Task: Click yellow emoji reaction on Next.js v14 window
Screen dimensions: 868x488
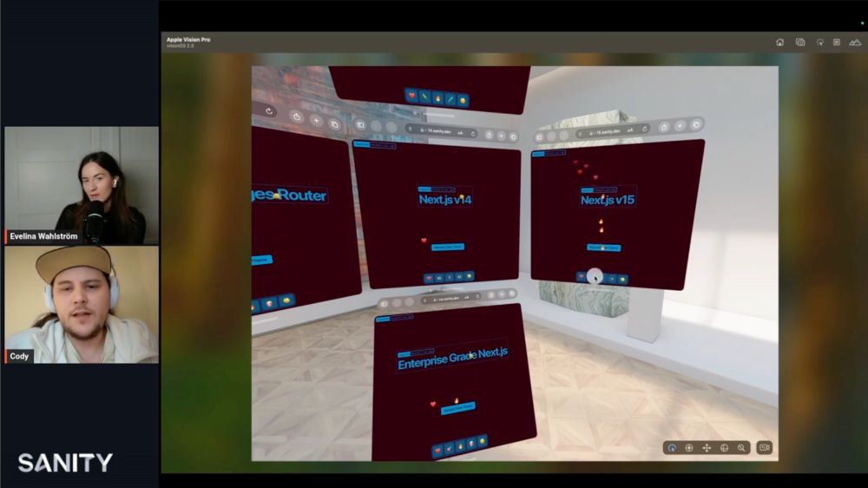Action: [x=470, y=276]
